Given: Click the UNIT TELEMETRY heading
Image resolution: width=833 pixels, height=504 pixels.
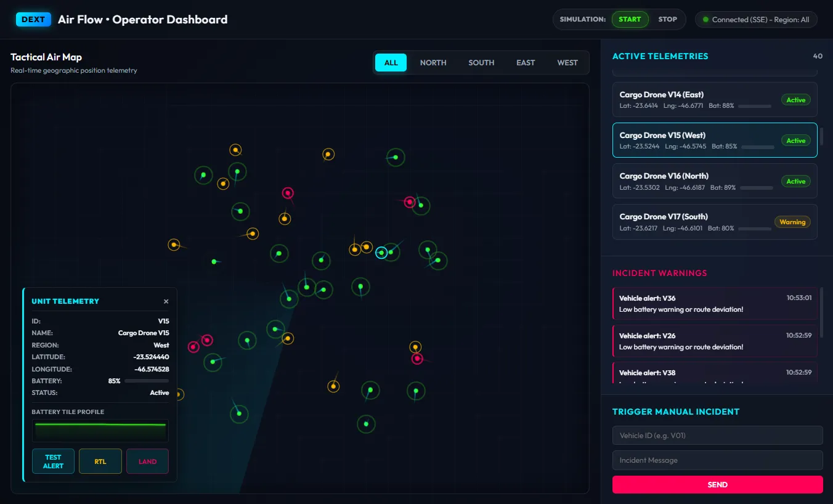Looking at the screenshot, I should 65,301.
